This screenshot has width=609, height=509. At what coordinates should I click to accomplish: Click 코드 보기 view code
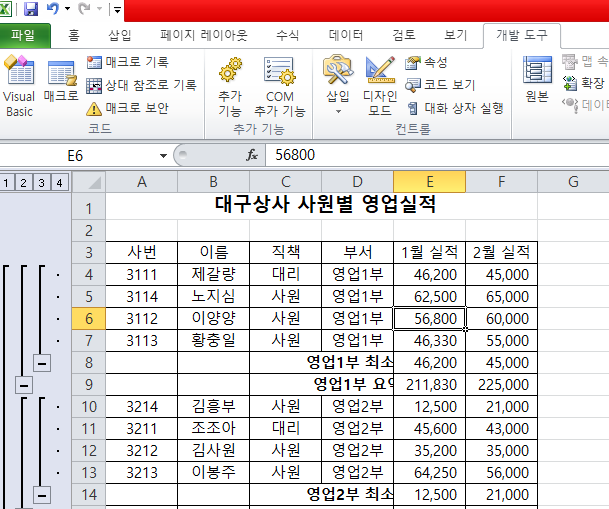[x=440, y=85]
